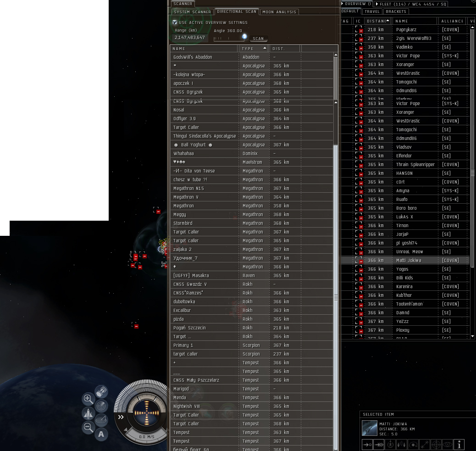Select Pogoń Szczecin Rokh scan result

(252, 328)
